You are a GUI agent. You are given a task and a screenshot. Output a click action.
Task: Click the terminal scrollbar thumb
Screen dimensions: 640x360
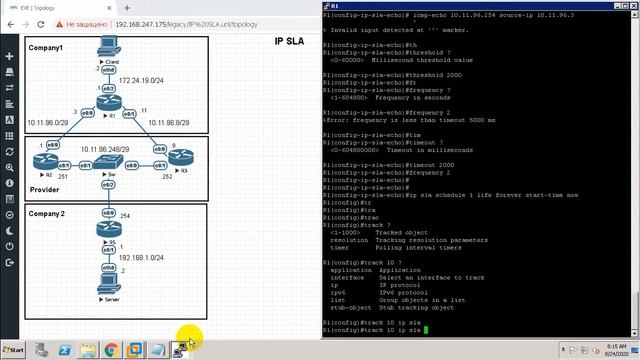tap(635, 311)
